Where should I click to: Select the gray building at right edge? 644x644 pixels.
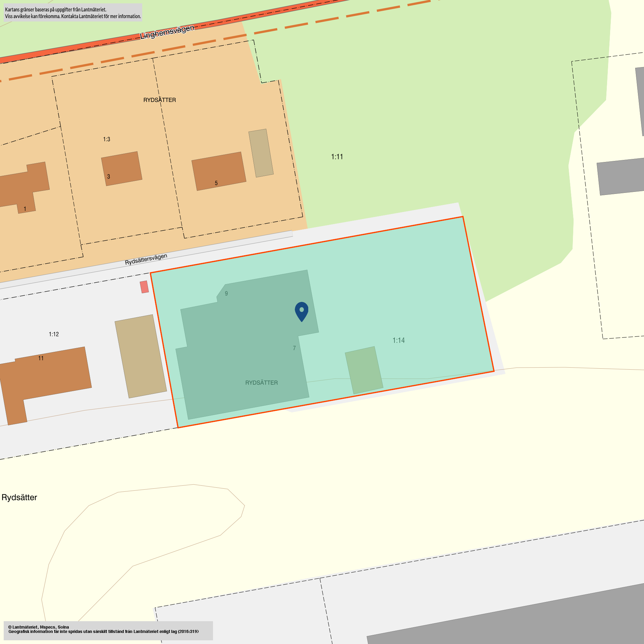[x=621, y=176]
